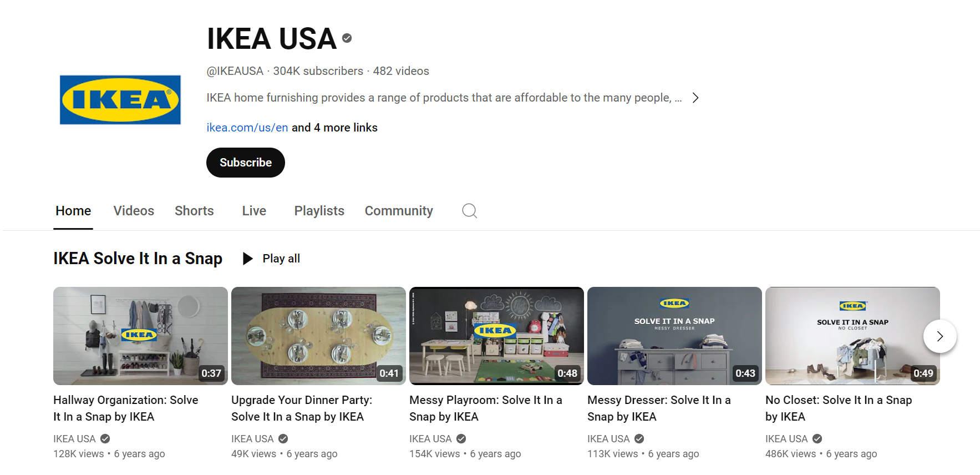Image resolution: width=980 pixels, height=475 pixels.
Task: Click the '49K views' text
Action: pos(253,454)
